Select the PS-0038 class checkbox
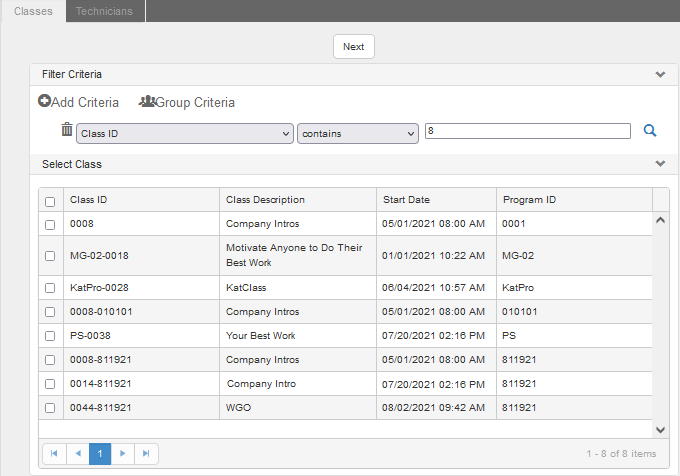 tap(50, 336)
